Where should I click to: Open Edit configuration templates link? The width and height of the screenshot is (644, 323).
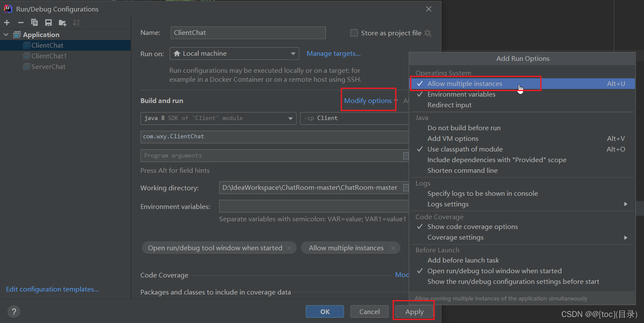(52, 289)
